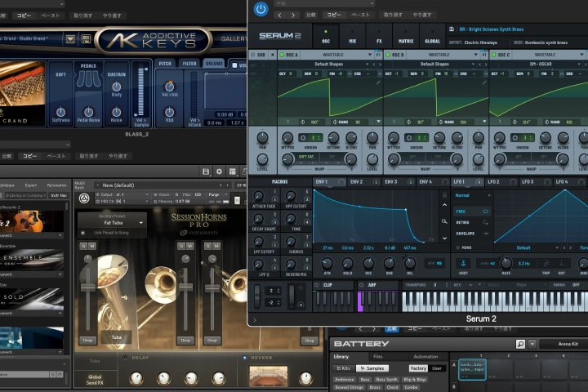This screenshot has width=588, height=392.
Task: Click the pencil edit icon on OSC A waveform
Action: pyautogui.click(x=378, y=82)
